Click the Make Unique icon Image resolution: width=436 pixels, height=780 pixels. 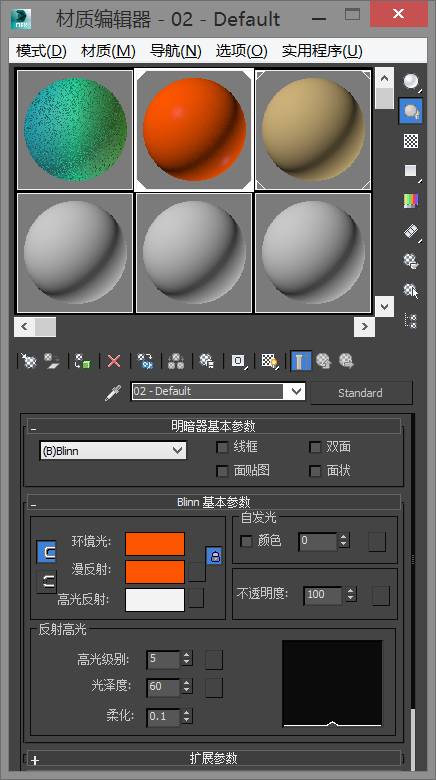click(x=176, y=361)
